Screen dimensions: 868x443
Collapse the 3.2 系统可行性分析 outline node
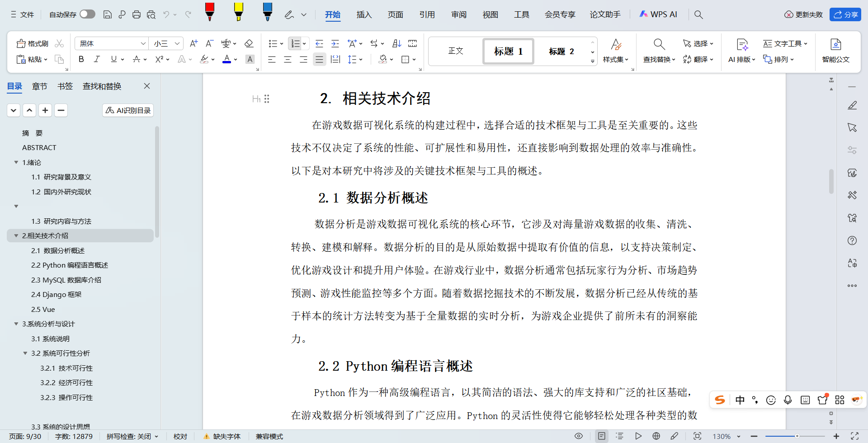tap(25, 353)
